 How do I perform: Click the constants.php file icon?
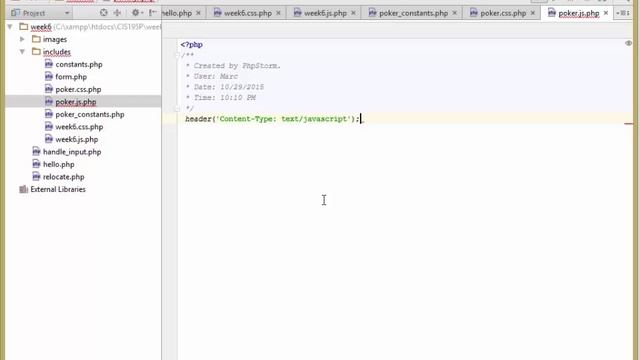[x=49, y=64]
